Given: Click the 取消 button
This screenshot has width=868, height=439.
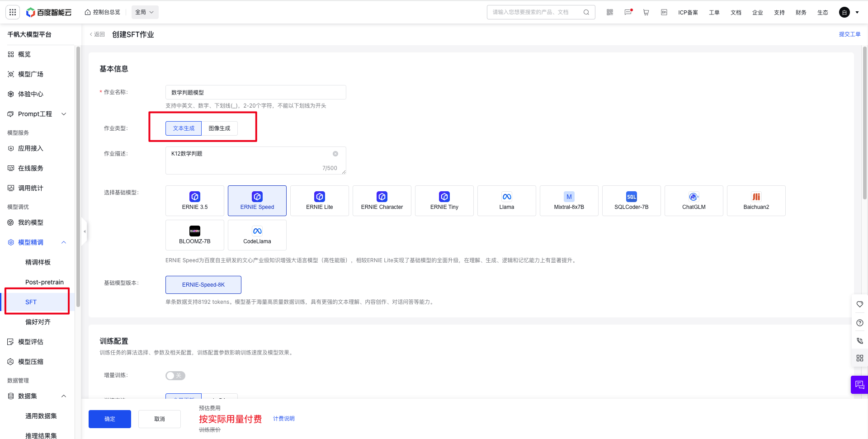Looking at the screenshot, I should 160,419.
